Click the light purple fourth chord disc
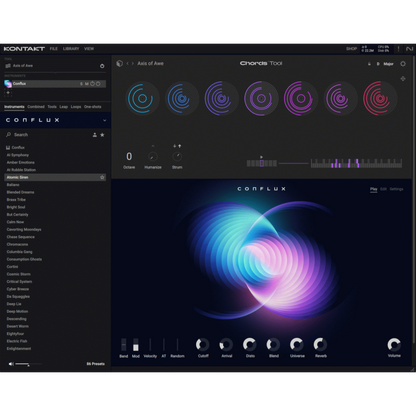 [261, 98]
